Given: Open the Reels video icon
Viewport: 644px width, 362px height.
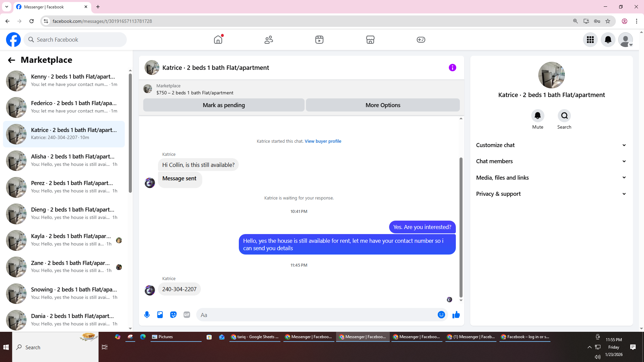Looking at the screenshot, I should [319, 40].
